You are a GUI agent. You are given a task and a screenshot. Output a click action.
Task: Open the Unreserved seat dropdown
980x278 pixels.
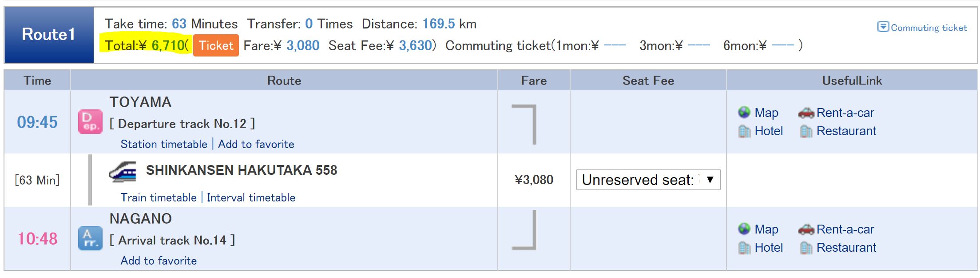648,180
